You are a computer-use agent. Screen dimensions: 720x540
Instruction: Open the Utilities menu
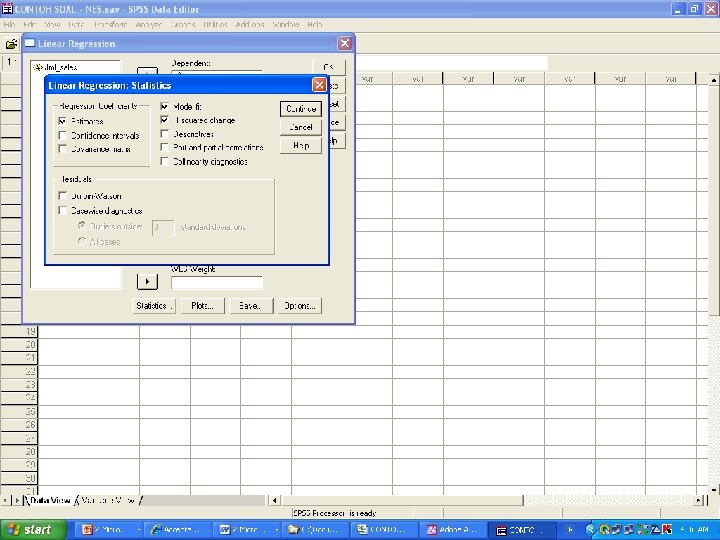pyautogui.click(x=215, y=24)
